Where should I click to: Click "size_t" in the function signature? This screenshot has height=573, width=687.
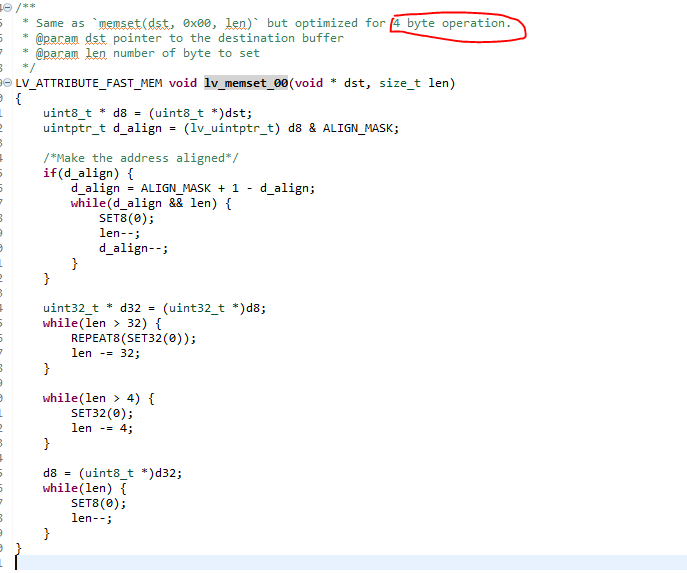tap(400, 83)
